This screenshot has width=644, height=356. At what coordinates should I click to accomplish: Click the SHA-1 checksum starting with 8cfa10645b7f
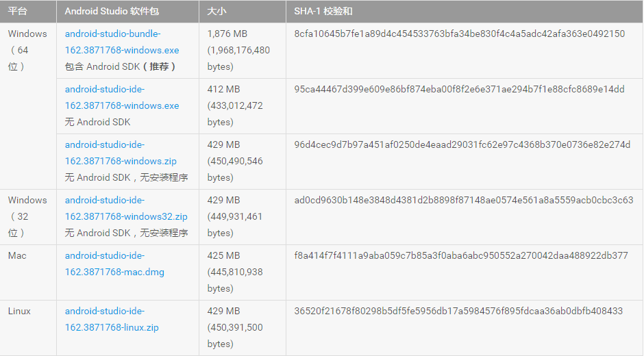click(459, 34)
